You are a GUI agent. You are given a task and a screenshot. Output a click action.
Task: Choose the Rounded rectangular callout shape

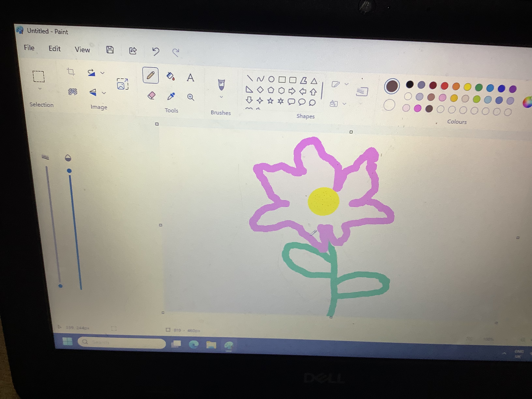tap(291, 102)
